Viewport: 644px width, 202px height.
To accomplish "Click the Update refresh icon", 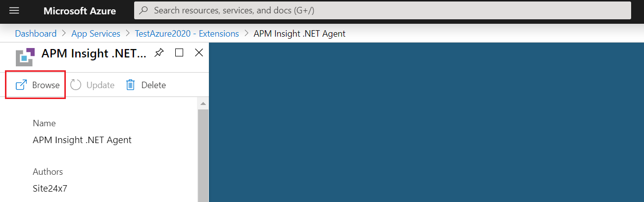I will point(76,85).
